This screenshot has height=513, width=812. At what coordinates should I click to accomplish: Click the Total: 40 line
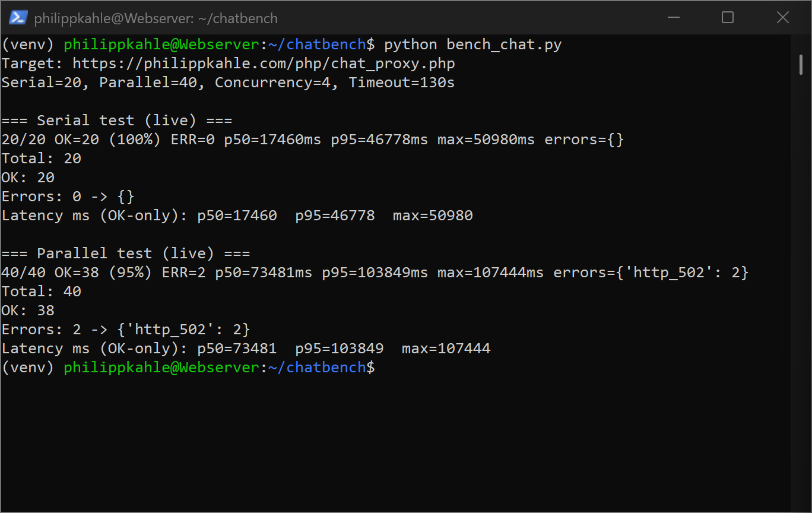[41, 292]
